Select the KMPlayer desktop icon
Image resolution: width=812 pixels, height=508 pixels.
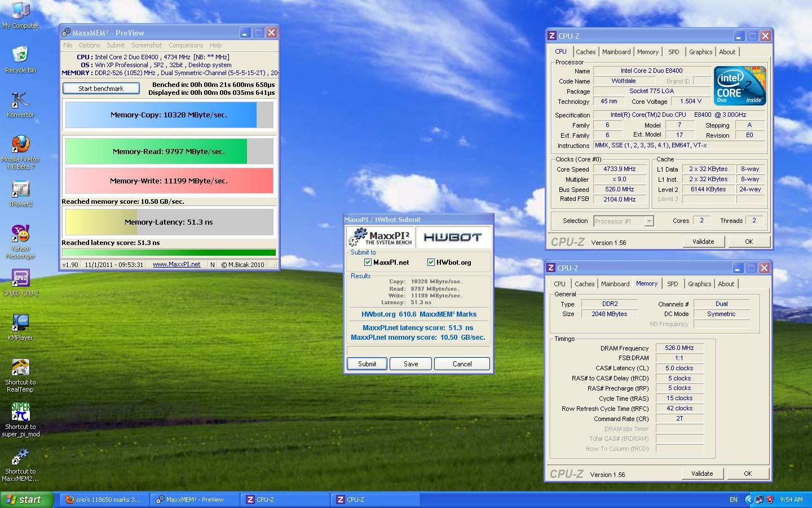click(x=20, y=327)
